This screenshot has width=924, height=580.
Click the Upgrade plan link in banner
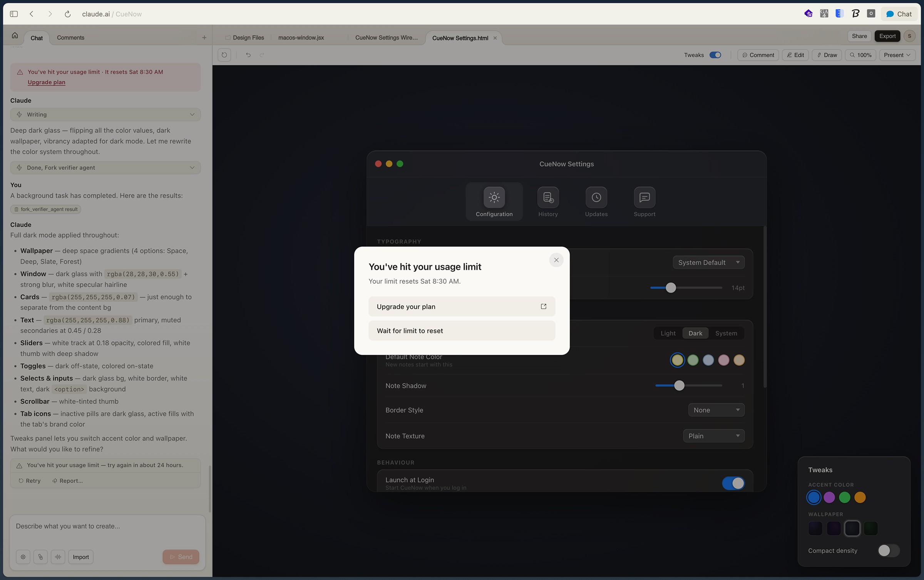point(46,82)
